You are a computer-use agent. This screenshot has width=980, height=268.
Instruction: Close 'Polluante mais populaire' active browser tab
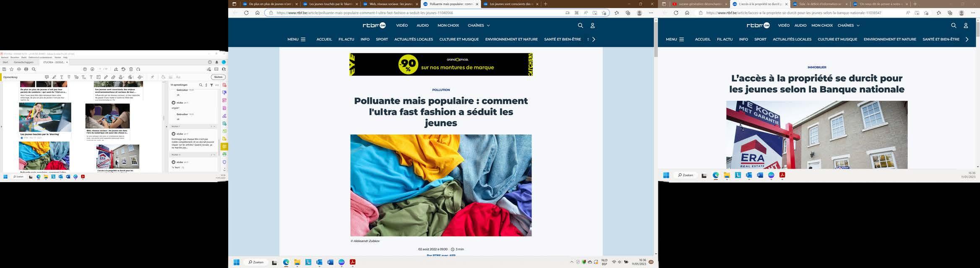click(477, 4)
